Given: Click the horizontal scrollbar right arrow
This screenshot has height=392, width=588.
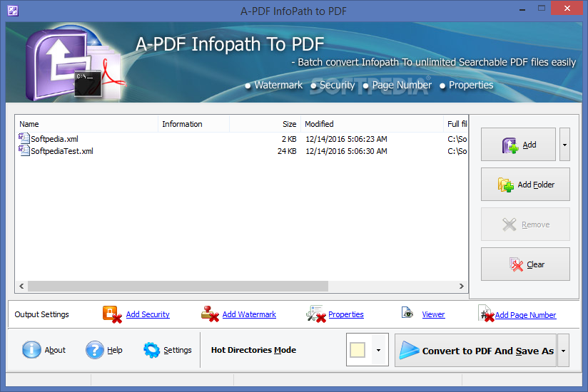Looking at the screenshot, I should click(x=462, y=286).
